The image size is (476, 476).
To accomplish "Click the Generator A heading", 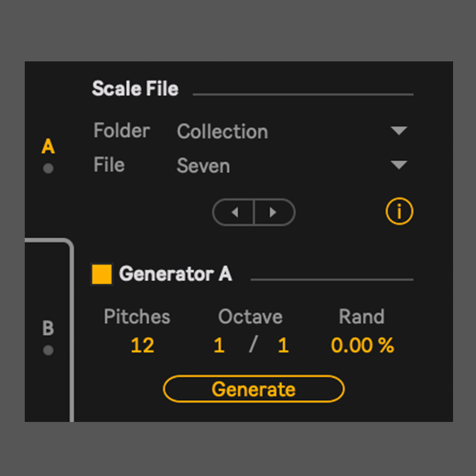I will [x=176, y=274].
